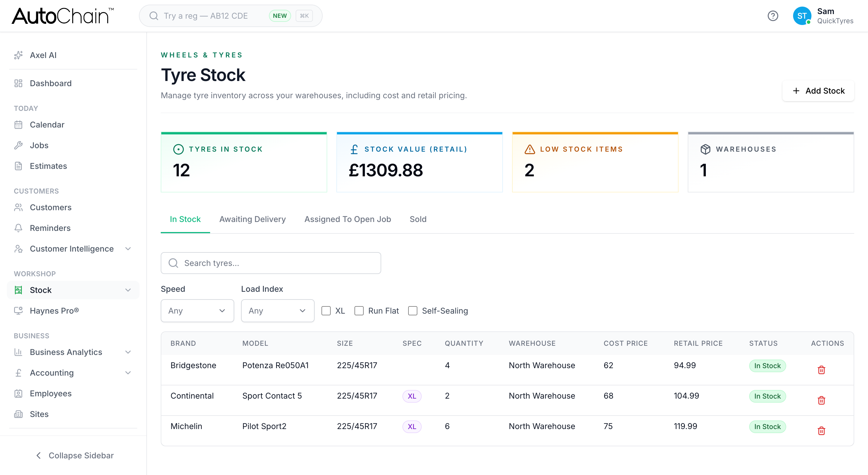Click the Add Stock button

tap(818, 91)
